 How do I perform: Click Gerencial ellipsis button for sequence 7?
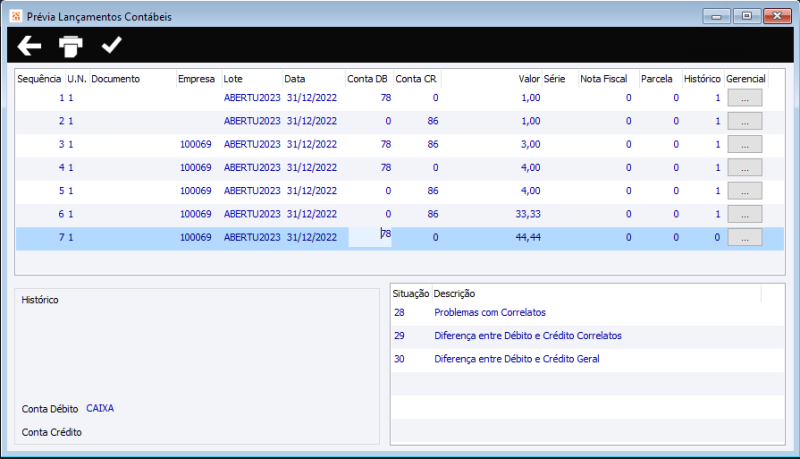(744, 237)
